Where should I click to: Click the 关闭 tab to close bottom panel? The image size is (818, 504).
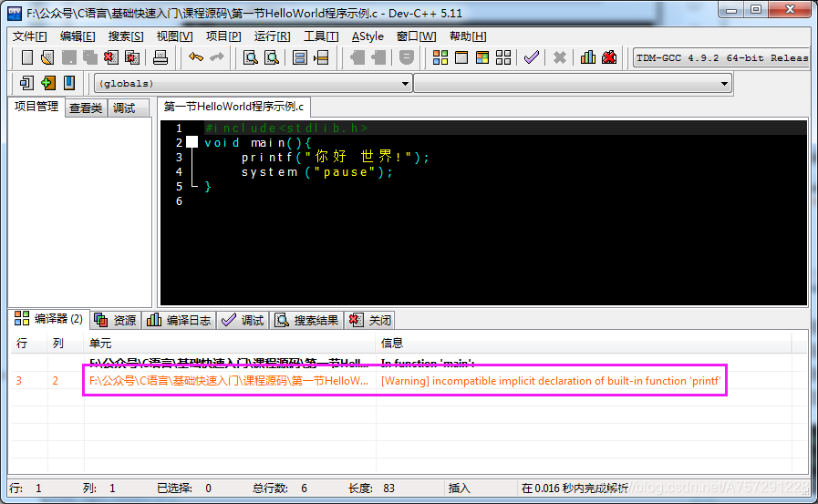coord(370,320)
